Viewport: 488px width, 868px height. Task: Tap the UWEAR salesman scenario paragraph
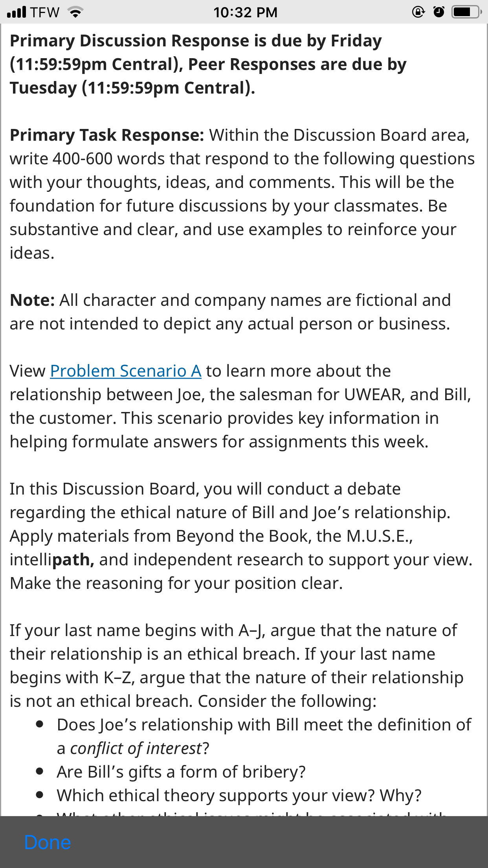(x=240, y=406)
